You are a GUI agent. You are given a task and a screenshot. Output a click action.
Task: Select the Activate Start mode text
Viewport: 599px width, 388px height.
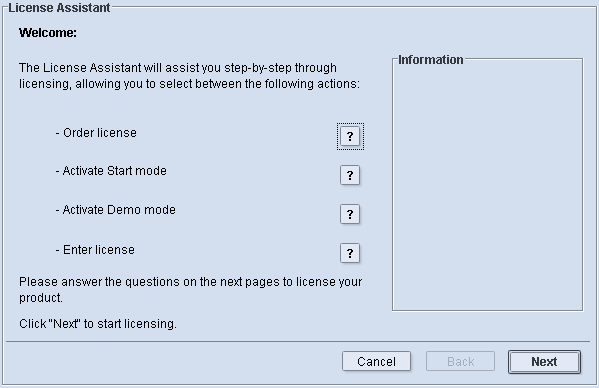[111, 171]
